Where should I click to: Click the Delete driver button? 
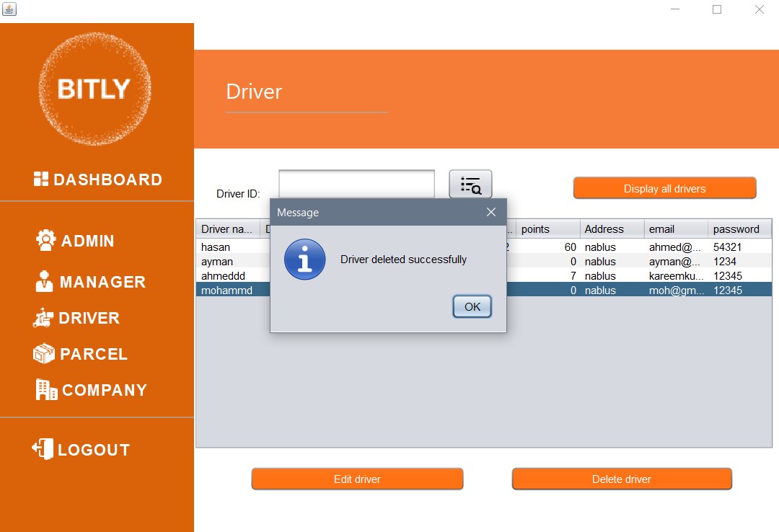pyautogui.click(x=622, y=479)
